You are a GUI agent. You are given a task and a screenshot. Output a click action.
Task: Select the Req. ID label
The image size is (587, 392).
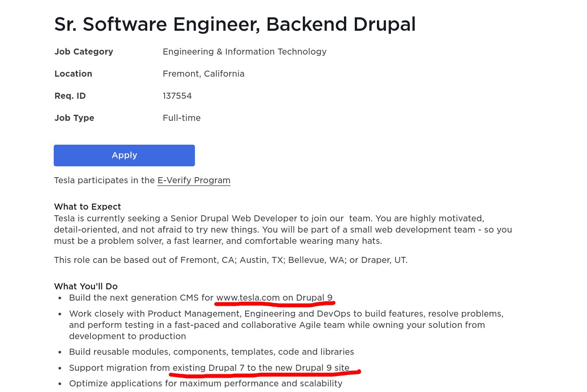tap(70, 96)
